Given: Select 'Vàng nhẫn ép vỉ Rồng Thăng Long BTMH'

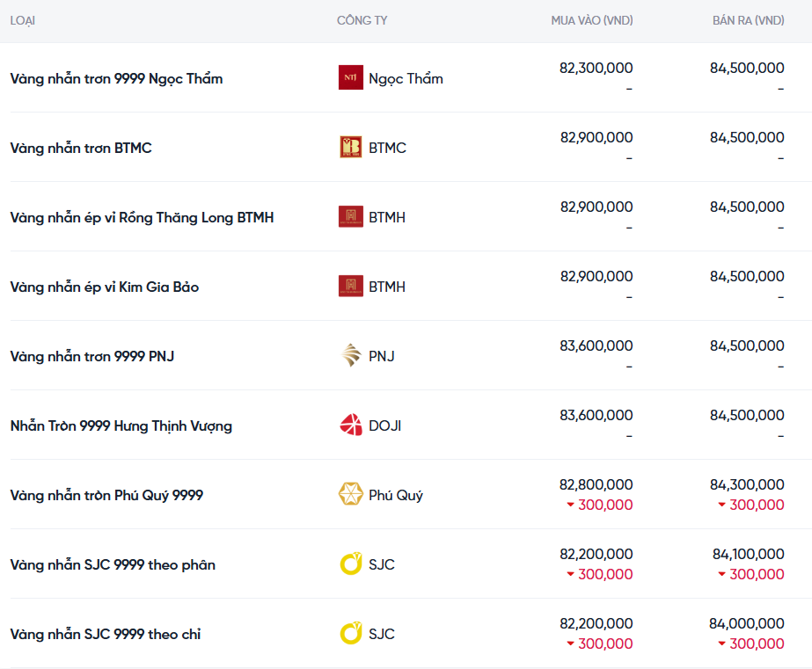Looking at the screenshot, I should [x=142, y=217].
